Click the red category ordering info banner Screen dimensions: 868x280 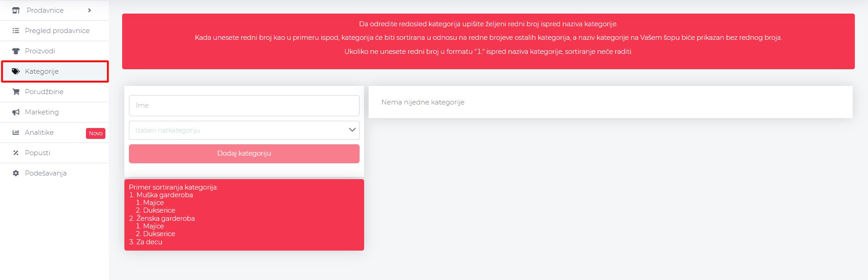488,41
